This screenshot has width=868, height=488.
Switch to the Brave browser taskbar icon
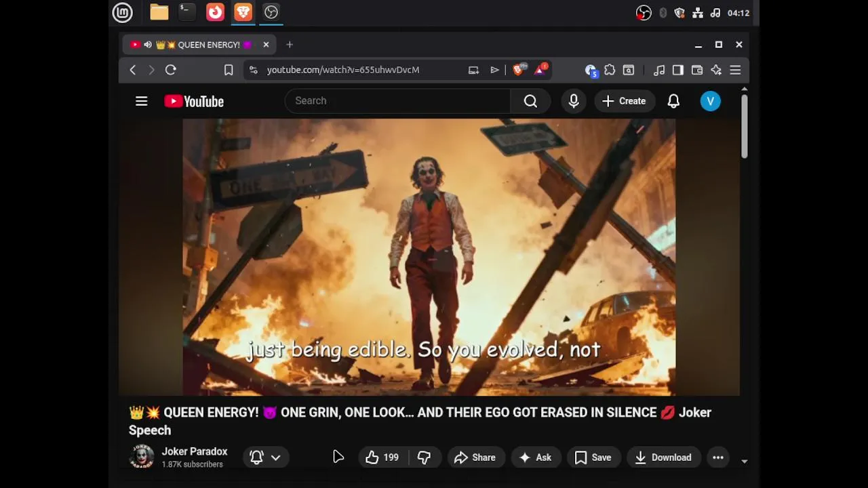[243, 12]
